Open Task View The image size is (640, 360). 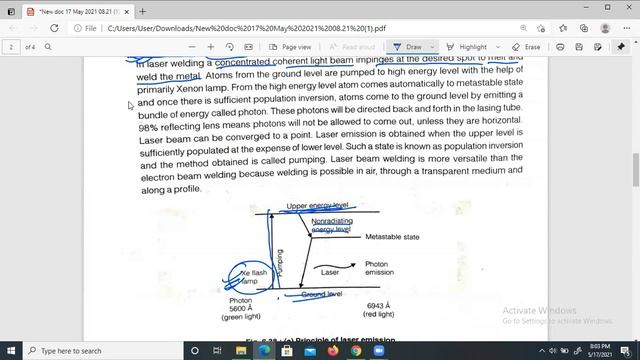(217, 351)
